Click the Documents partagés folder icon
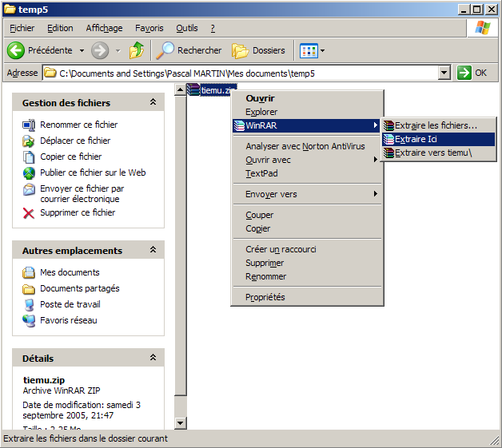The width and height of the screenshot is (502, 448). 29,289
